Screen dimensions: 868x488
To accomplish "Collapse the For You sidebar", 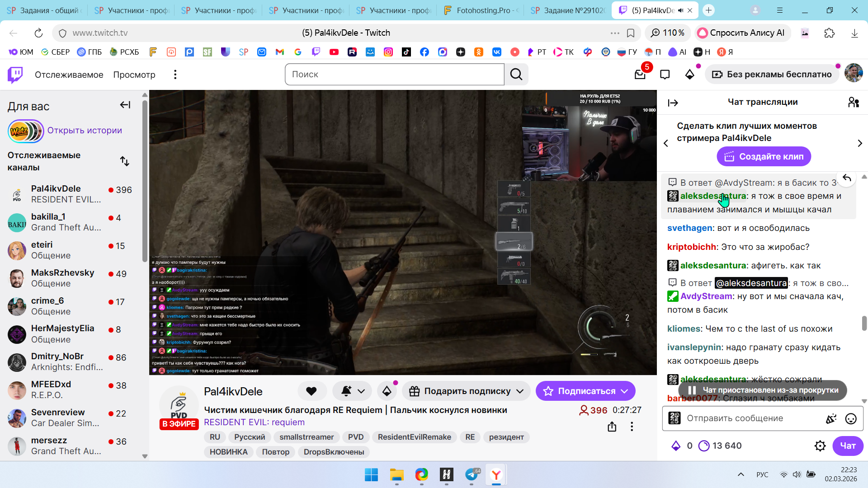I will (x=125, y=105).
